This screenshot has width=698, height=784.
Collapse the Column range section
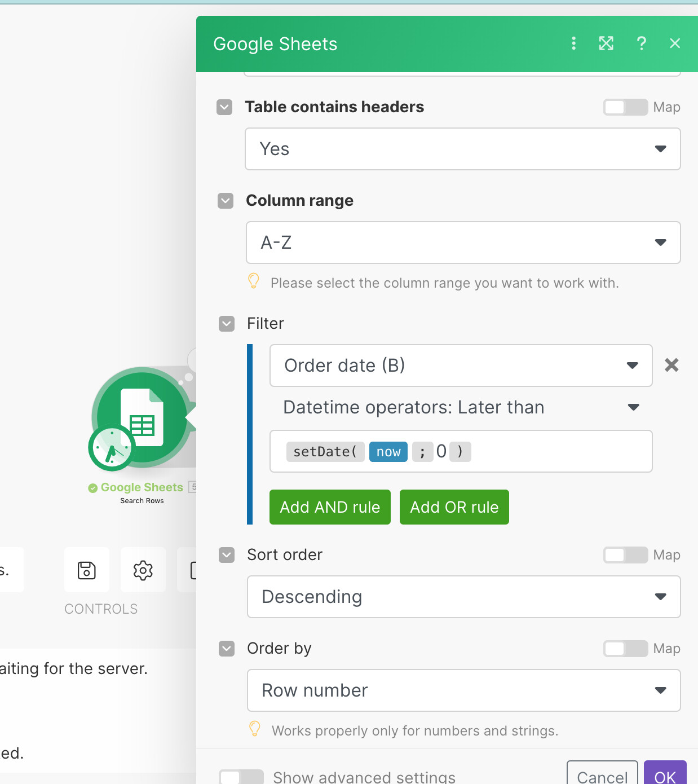[226, 201]
